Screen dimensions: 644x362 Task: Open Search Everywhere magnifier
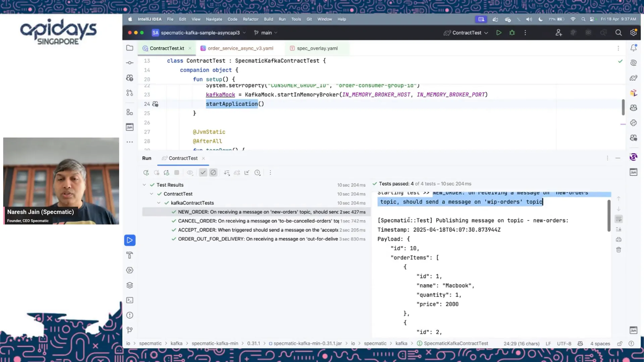point(619,33)
